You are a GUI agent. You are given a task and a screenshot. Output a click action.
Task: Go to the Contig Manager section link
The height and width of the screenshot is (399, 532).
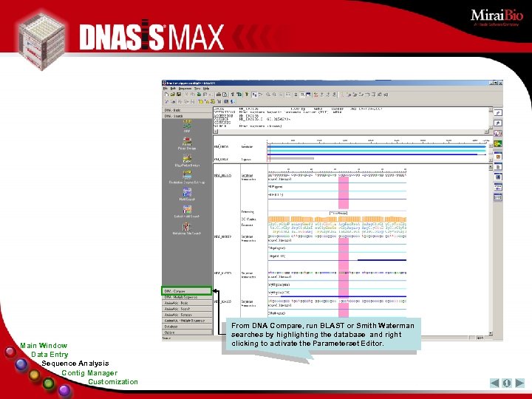click(x=89, y=373)
